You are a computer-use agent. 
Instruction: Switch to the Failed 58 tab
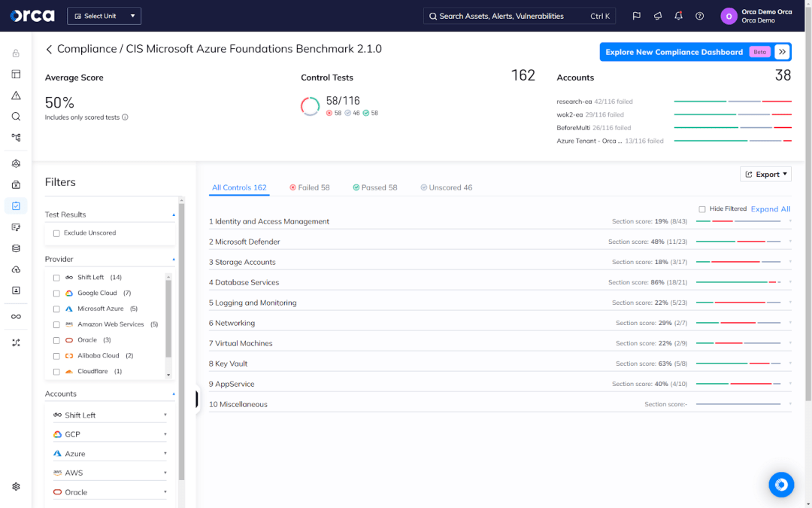(x=310, y=187)
